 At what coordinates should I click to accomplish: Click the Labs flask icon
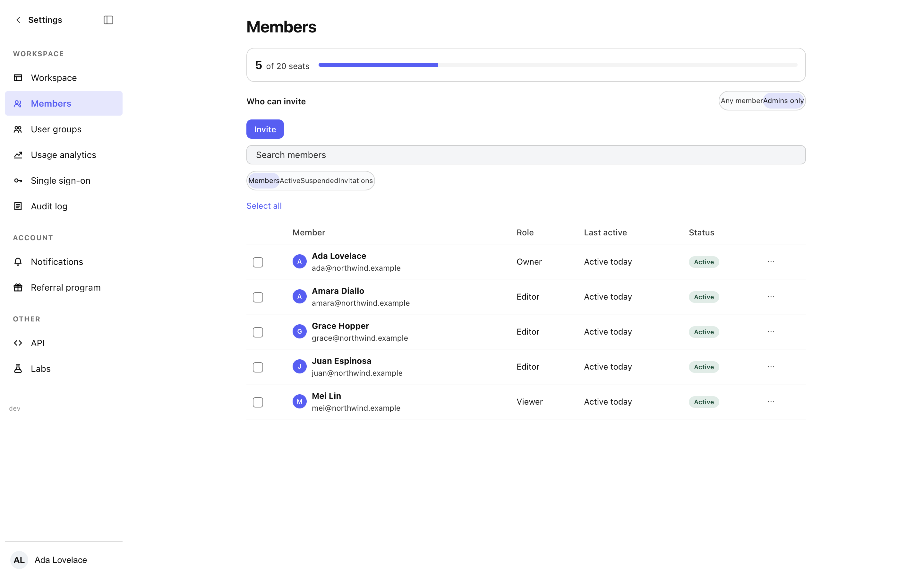pos(18,369)
